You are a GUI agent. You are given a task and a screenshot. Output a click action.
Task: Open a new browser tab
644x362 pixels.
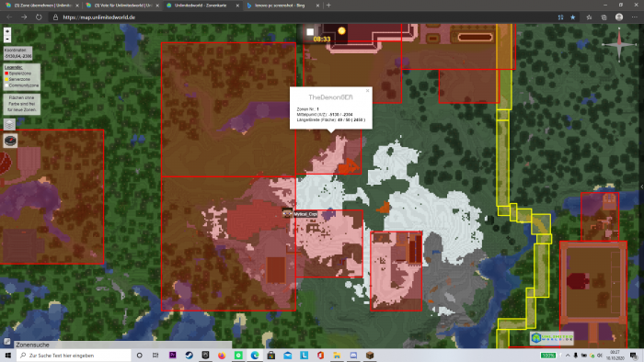click(328, 6)
